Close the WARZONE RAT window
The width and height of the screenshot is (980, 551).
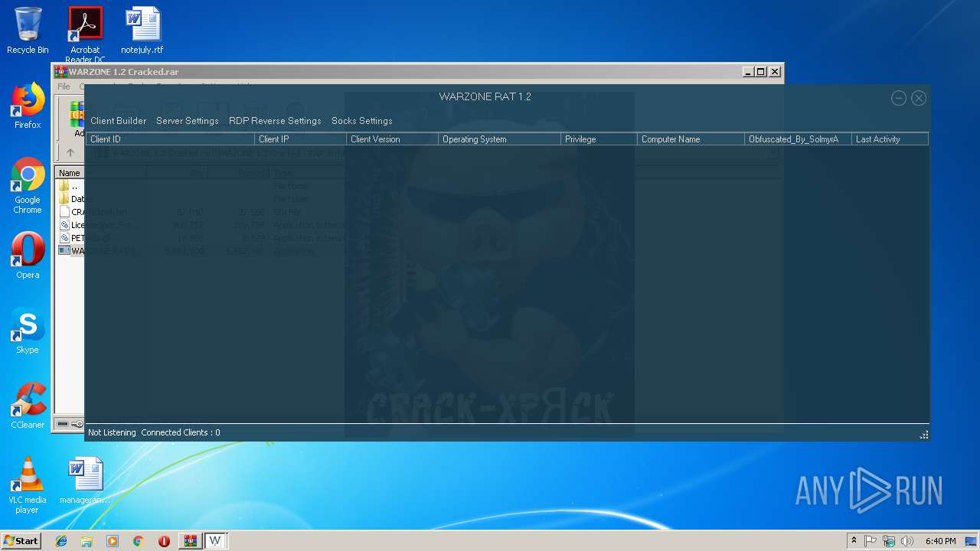pyautogui.click(x=919, y=98)
